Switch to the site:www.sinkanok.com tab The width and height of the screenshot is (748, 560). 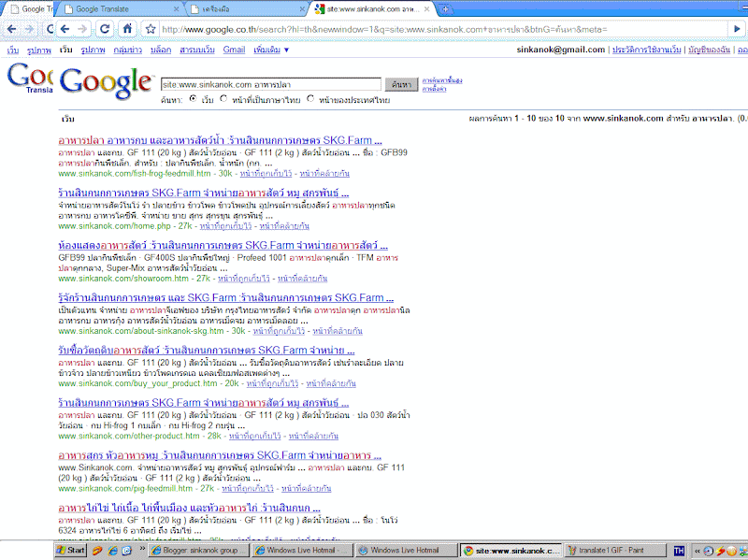click(x=372, y=8)
